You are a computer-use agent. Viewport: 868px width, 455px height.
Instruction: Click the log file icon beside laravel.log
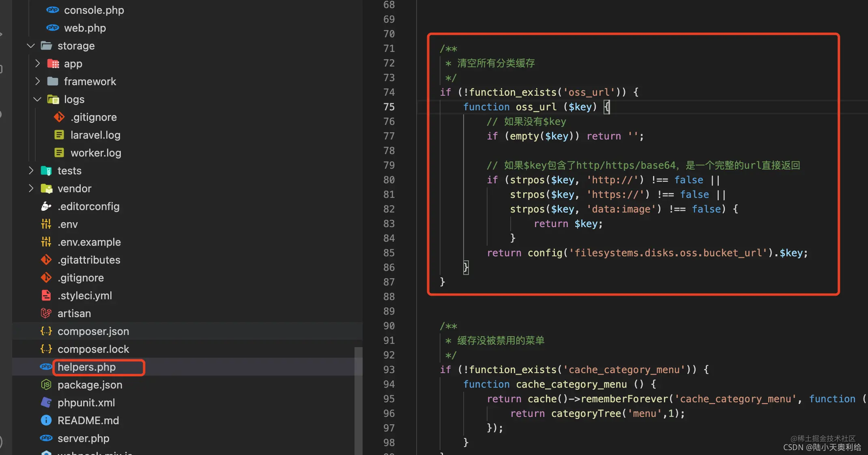point(59,135)
